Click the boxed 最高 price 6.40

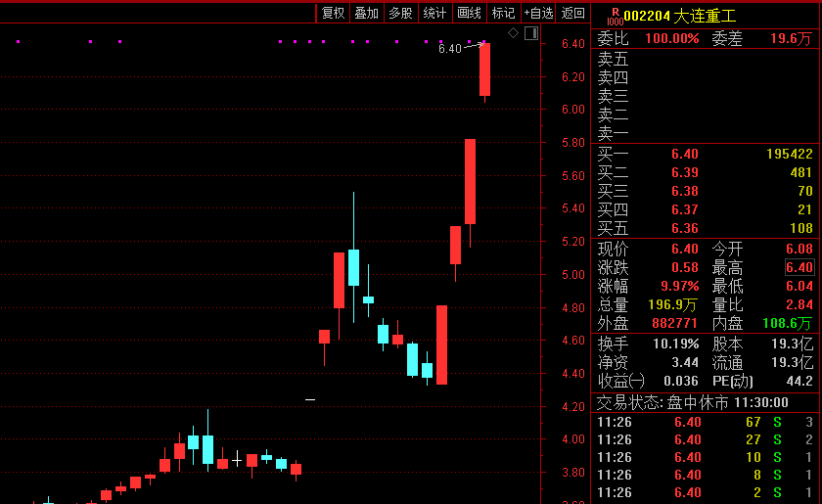[799, 267]
